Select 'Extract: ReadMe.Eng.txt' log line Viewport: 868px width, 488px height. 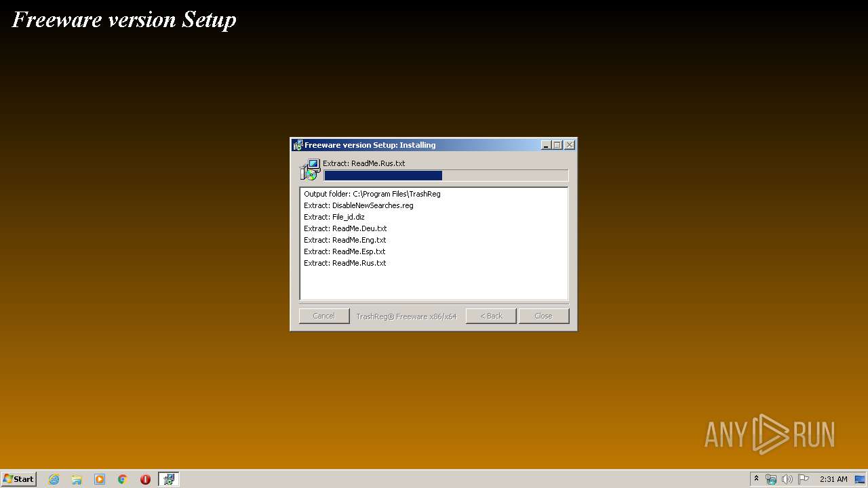click(x=345, y=240)
